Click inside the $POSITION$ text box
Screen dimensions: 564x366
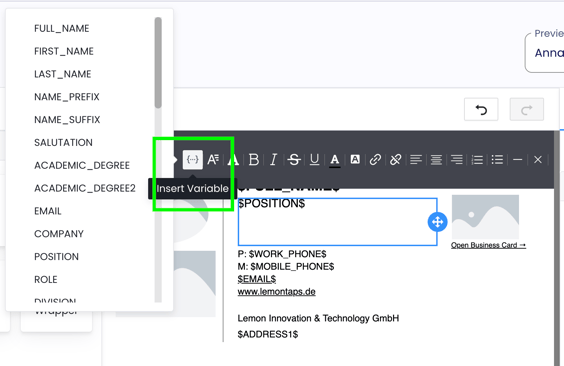coord(337,222)
